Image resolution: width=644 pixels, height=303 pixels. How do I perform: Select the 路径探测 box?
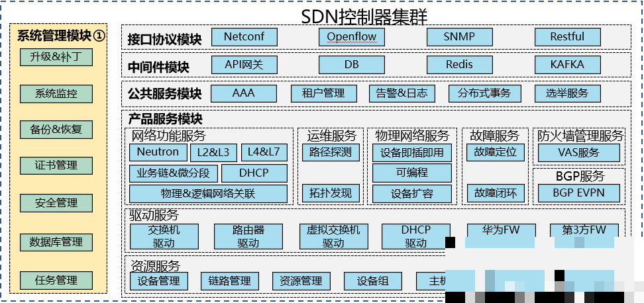[x=331, y=153]
